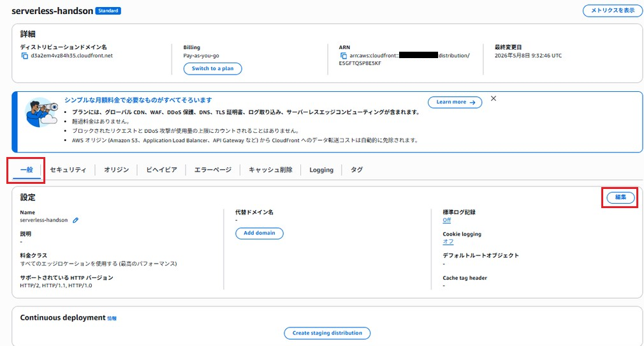
Task: Dismiss the pricing plan banner
Action: [494, 98]
